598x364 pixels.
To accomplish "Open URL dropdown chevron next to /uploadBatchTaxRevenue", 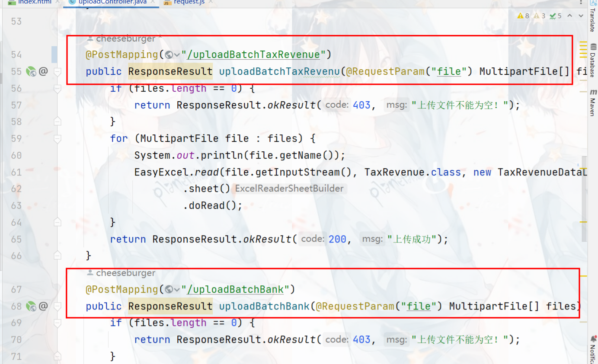I will (x=177, y=55).
